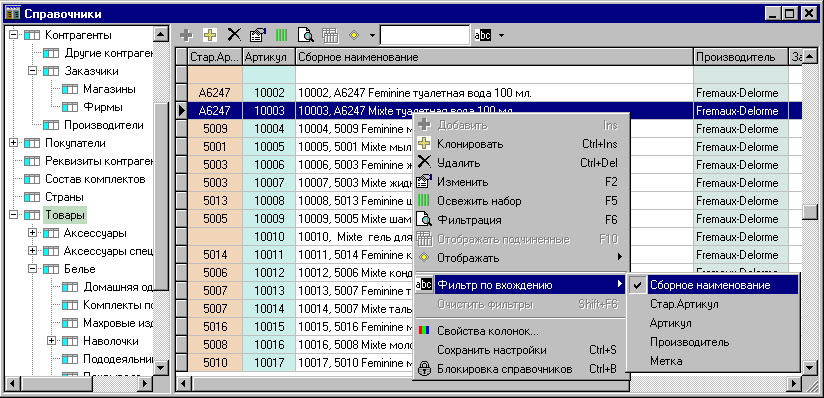Click cell 10002, A6247 Feminine туалетная вода
This screenshot has height=398, width=824.
(x=495, y=93)
